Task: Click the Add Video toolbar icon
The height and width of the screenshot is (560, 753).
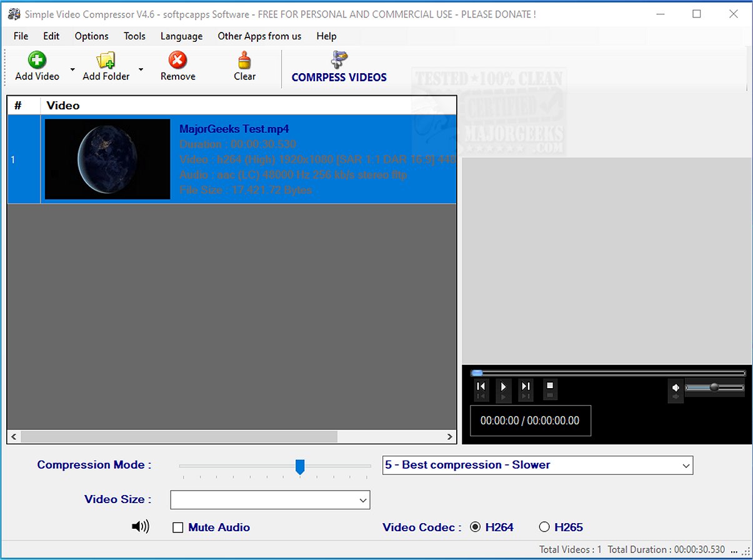Action: point(37,61)
